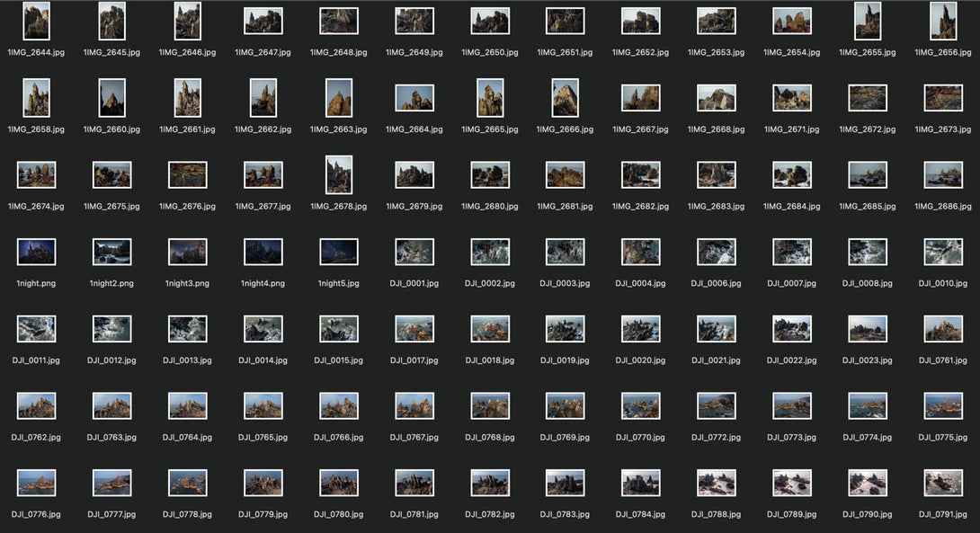Open 1IMG_2647.jpg thumbnail
Screen dimensions: 980x533
263,22
